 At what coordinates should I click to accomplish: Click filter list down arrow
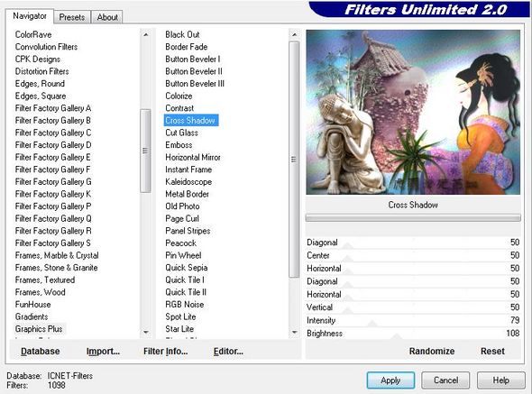294,332
